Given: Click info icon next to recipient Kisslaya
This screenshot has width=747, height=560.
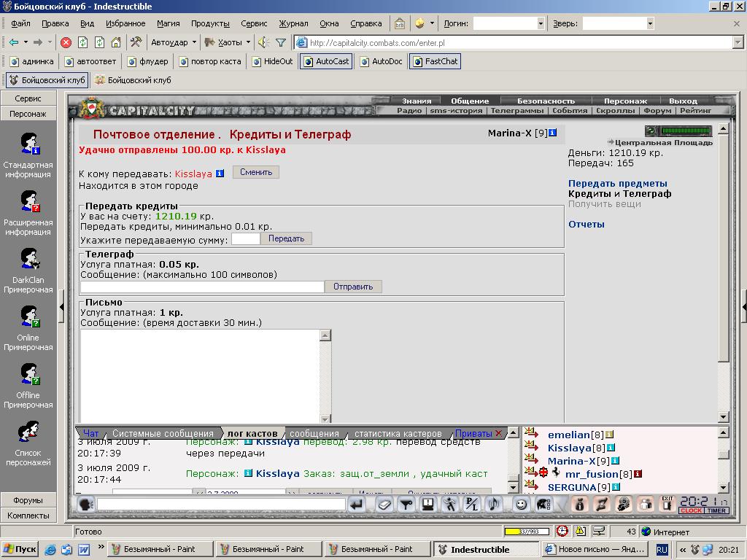Looking at the screenshot, I should [220, 174].
